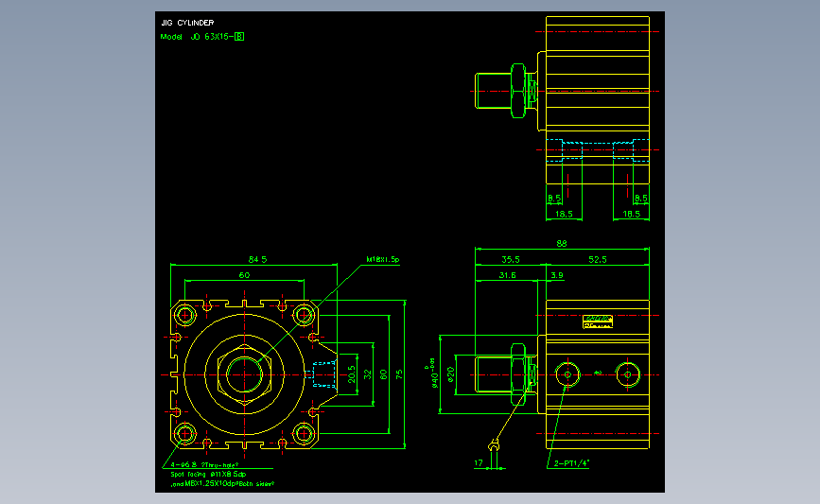Click the "4-ø6.8 Thru-hole" note
The height and width of the screenshot is (504, 820).
point(204,464)
